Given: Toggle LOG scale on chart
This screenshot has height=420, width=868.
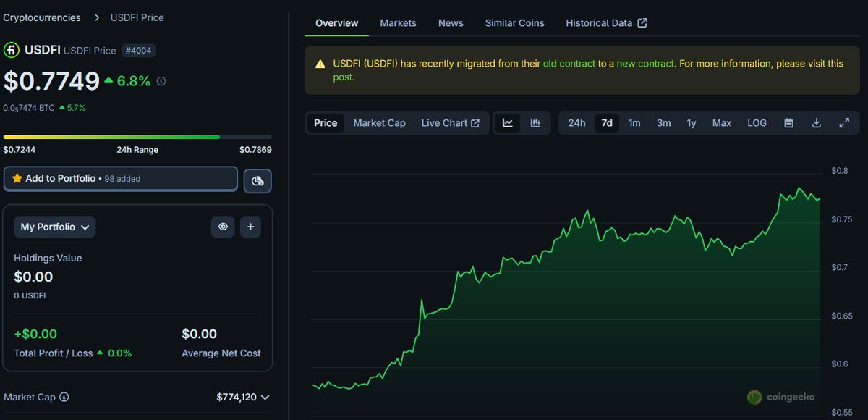Looking at the screenshot, I should [757, 123].
